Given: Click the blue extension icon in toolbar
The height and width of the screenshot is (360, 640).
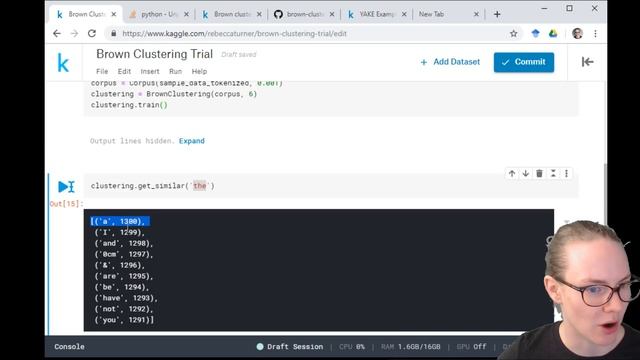Looking at the screenshot, I should coord(536,33).
